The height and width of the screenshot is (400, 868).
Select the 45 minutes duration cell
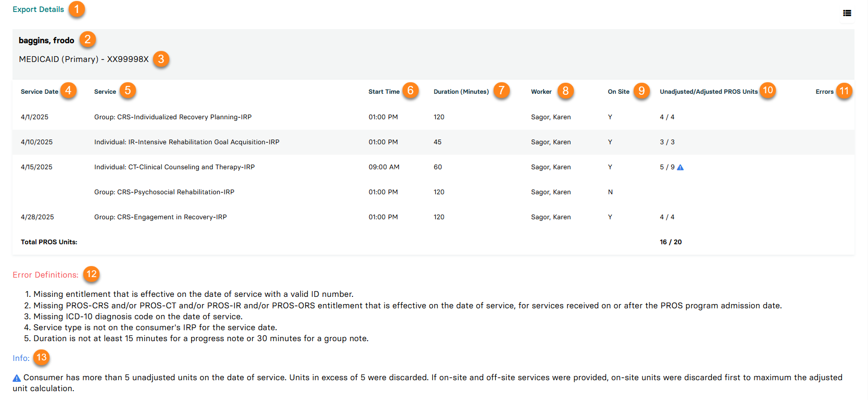click(x=437, y=142)
